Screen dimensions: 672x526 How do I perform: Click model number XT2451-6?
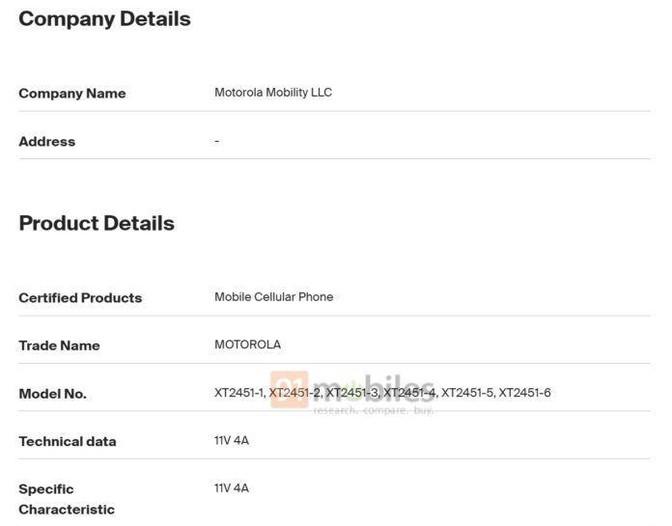coord(525,393)
